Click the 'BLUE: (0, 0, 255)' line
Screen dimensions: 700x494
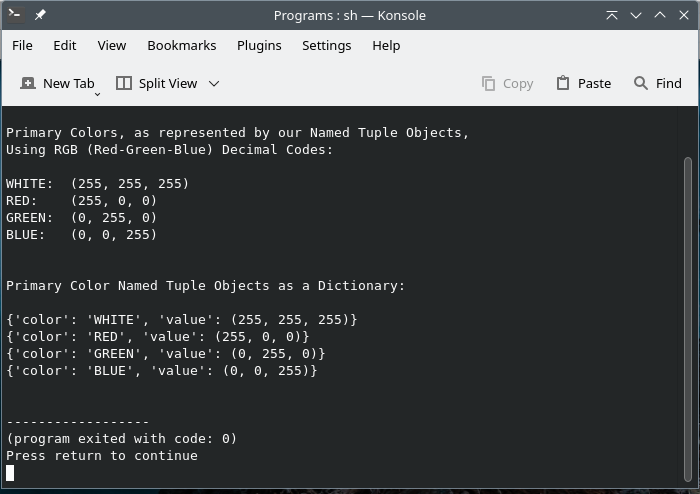(81, 235)
